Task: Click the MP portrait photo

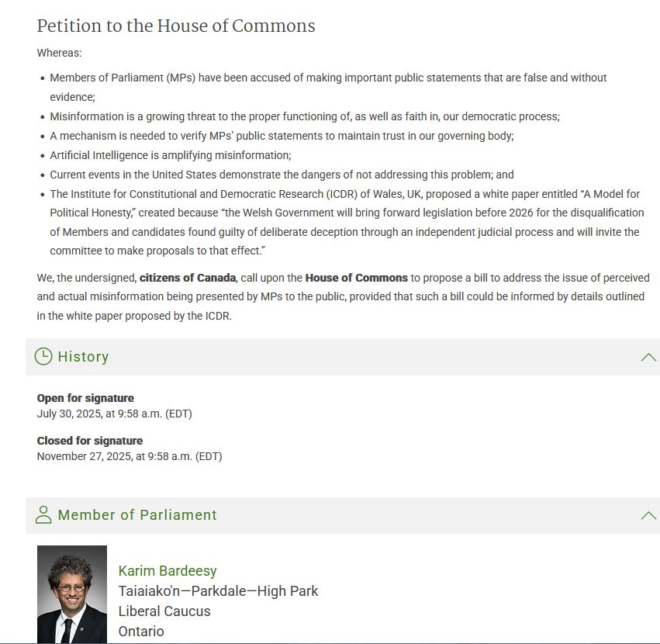Action: [x=71, y=594]
